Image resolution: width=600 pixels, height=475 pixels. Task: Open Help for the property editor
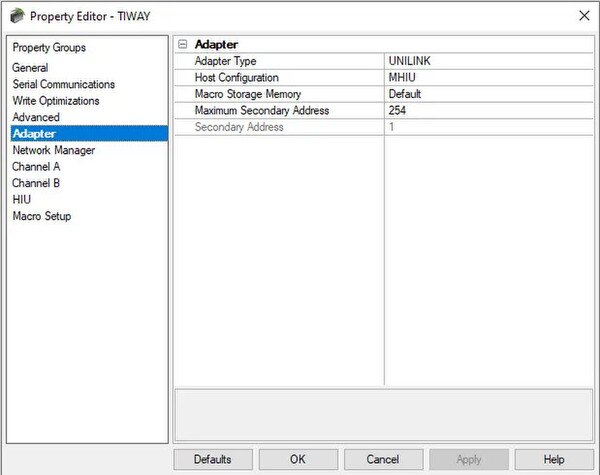click(554, 459)
